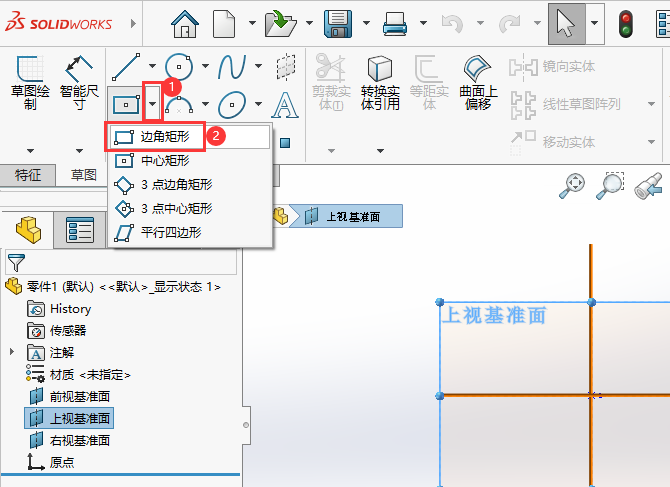Select the Rectangle tool button

click(126, 104)
